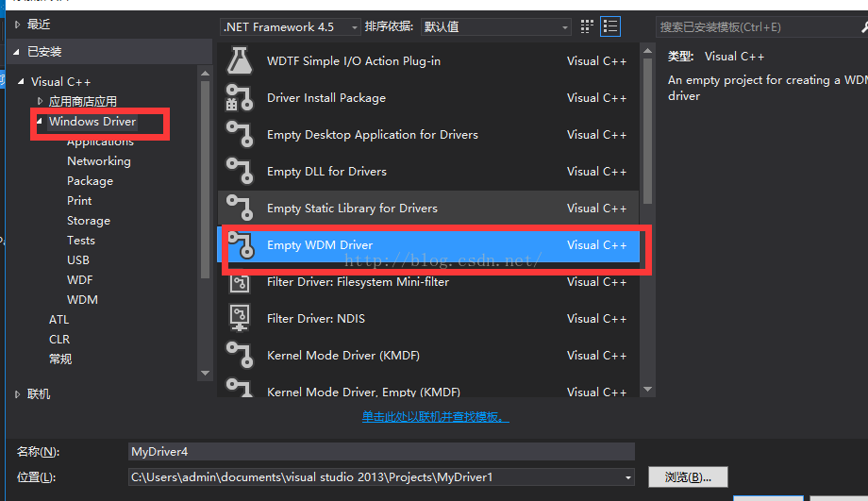Select the USB category
868x501 pixels.
click(78, 260)
